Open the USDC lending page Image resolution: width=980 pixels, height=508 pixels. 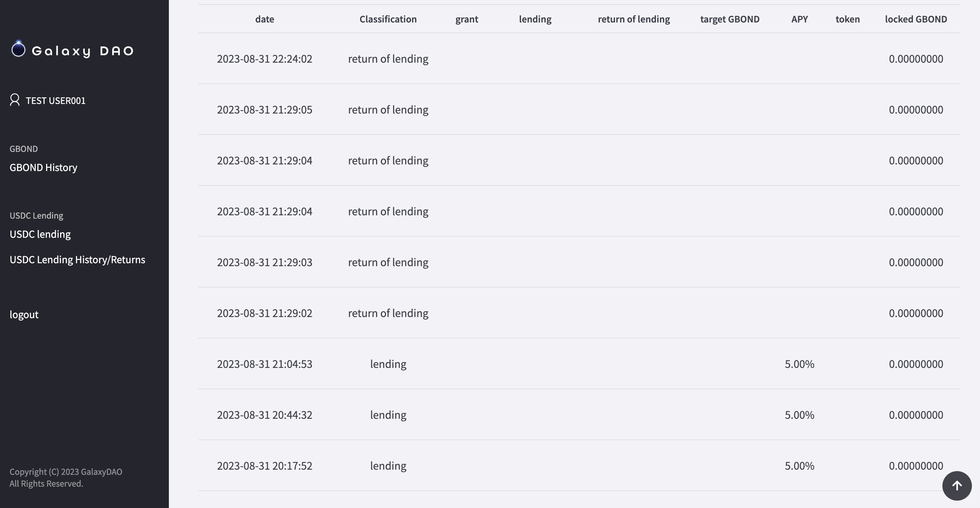pos(40,234)
